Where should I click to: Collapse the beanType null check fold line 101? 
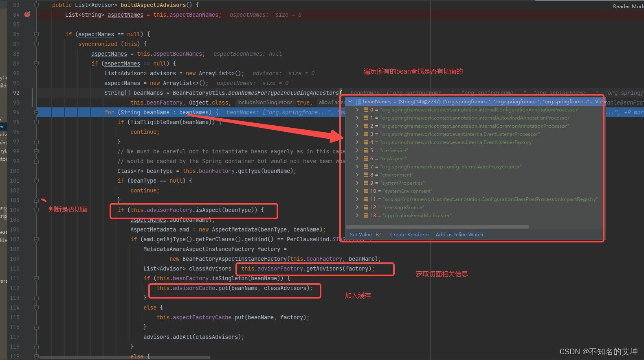36,181
